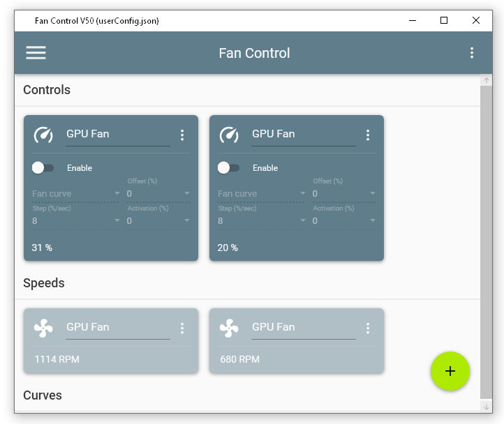Click the scrollbar down arrow
The image size is (504, 424).
pos(486,407)
